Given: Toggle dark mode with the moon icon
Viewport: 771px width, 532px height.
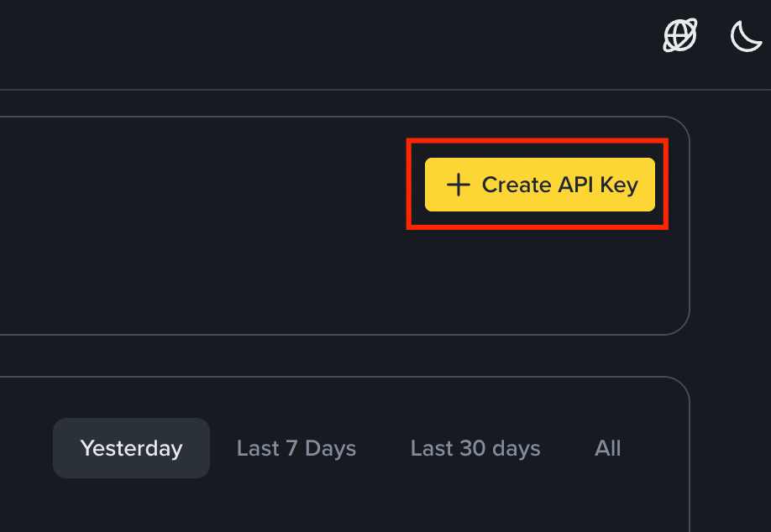Looking at the screenshot, I should (x=746, y=36).
